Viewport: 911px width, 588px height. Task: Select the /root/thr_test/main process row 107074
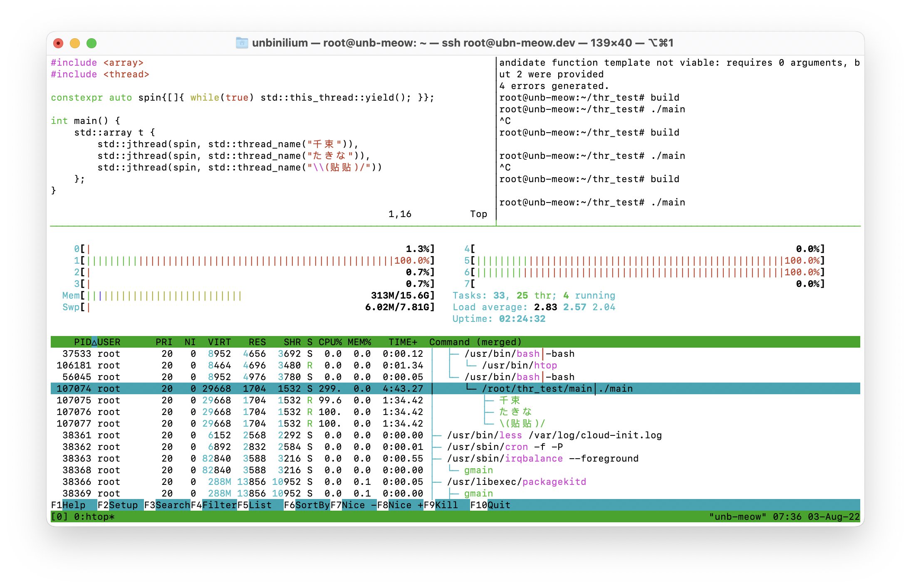pos(455,388)
